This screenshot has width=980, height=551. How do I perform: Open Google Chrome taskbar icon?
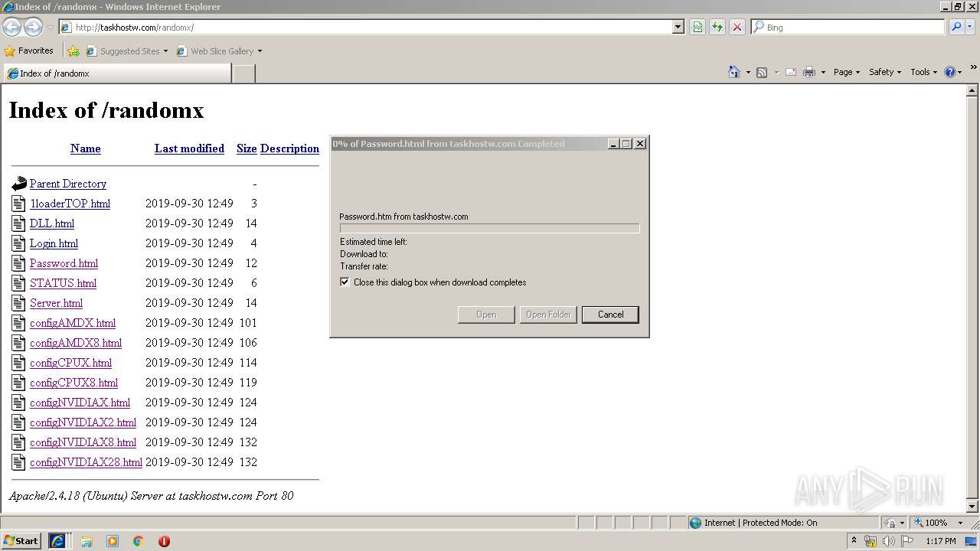pos(139,541)
